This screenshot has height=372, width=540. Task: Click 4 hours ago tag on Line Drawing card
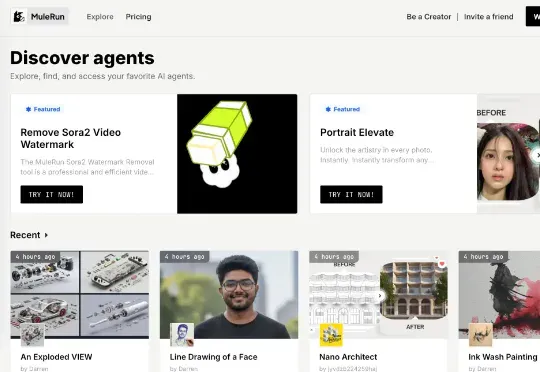(185, 257)
